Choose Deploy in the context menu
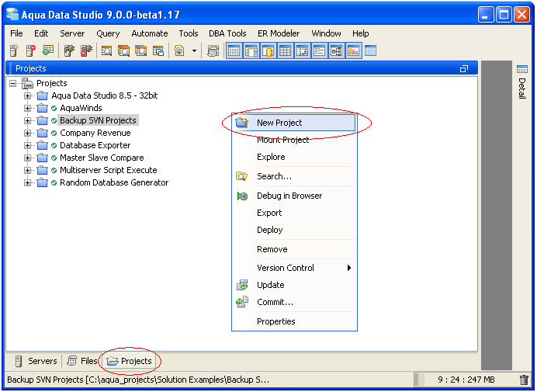 pyautogui.click(x=294, y=230)
